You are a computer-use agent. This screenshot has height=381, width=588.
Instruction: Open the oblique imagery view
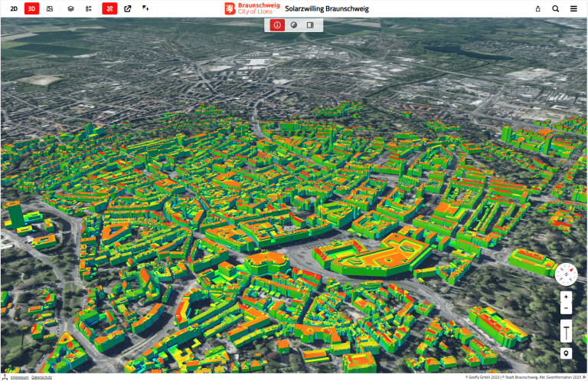[x=50, y=8]
